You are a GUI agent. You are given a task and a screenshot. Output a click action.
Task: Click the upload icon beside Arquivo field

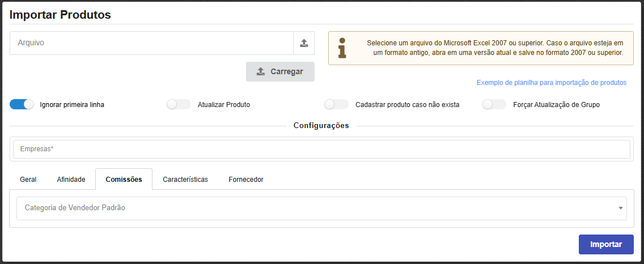tap(304, 43)
